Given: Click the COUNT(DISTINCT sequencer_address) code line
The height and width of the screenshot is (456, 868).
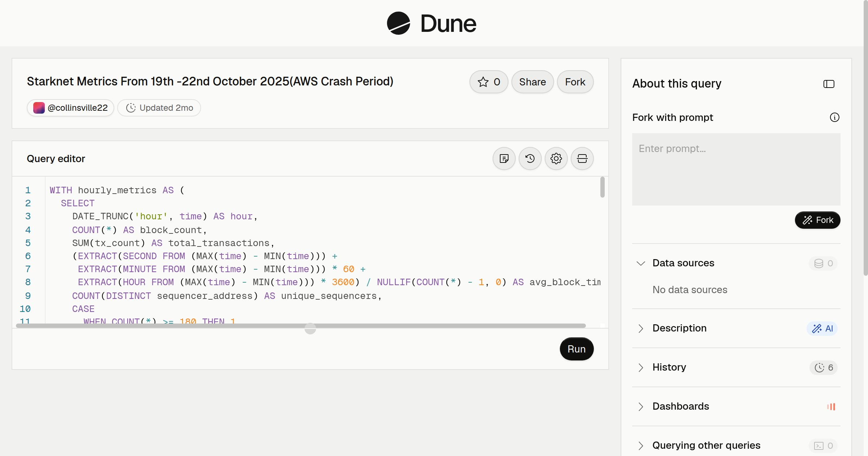Looking at the screenshot, I should (227, 296).
